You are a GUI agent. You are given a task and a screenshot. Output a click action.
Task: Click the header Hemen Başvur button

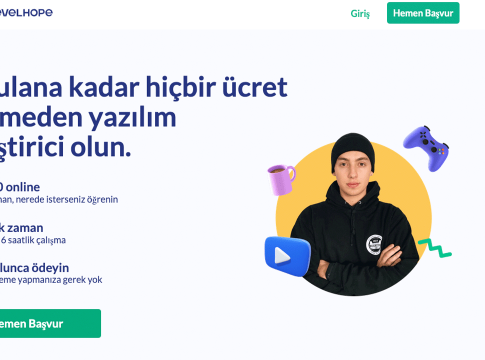(x=423, y=13)
